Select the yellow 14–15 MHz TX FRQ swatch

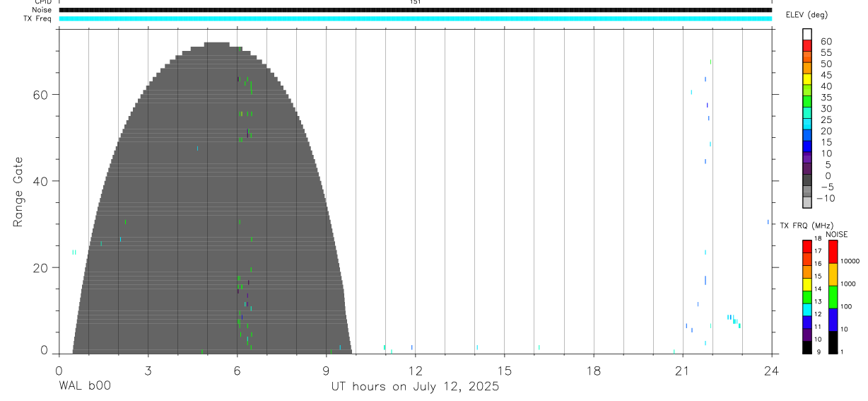(807, 284)
